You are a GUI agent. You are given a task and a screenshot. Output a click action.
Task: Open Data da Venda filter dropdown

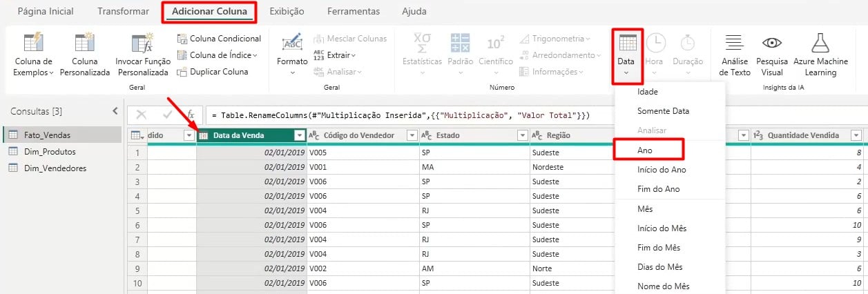coord(299,135)
